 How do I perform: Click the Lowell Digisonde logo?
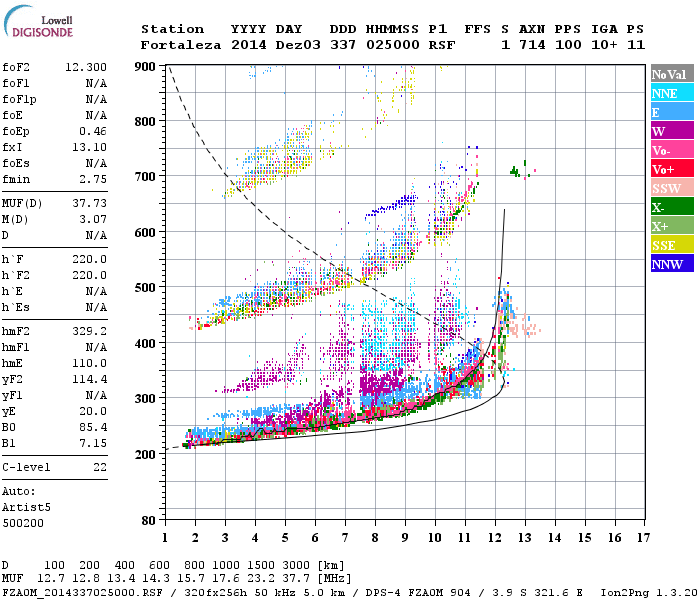click(38, 22)
